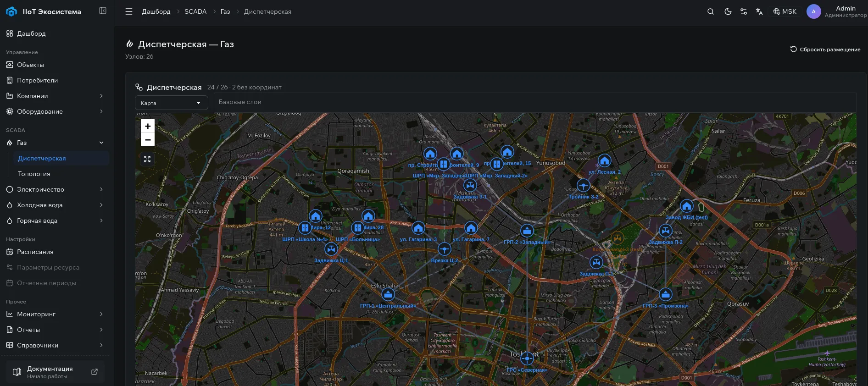Expand Справочники submenu
Screen dimensions: 868x386
55,345
